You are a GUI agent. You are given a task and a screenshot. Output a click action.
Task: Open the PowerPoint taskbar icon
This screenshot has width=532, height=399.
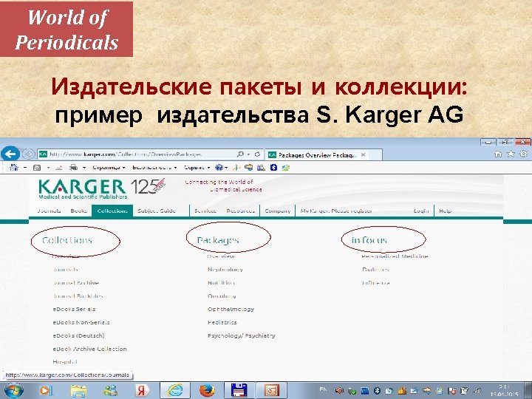[271, 390]
